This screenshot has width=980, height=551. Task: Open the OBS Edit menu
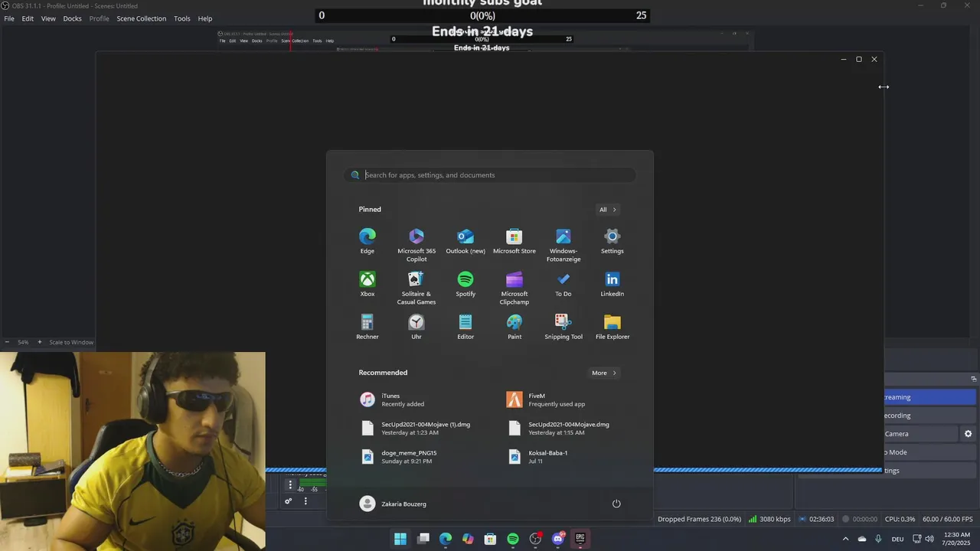28,18
